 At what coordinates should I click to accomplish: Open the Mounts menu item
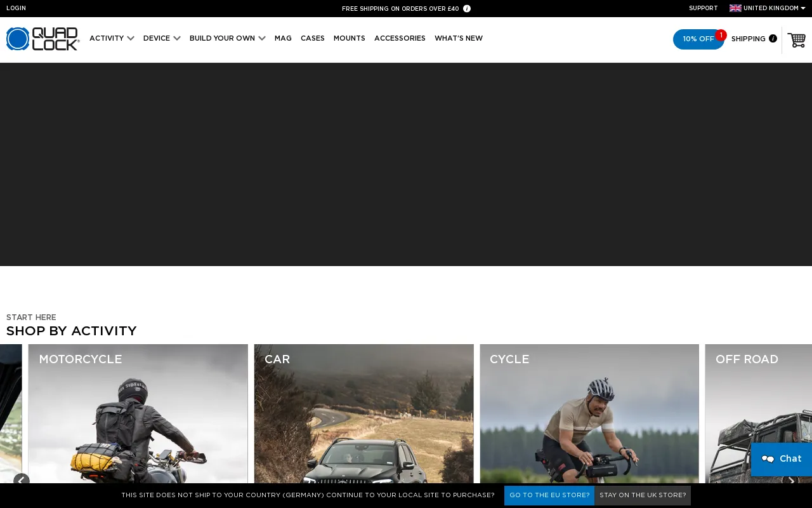pos(350,39)
